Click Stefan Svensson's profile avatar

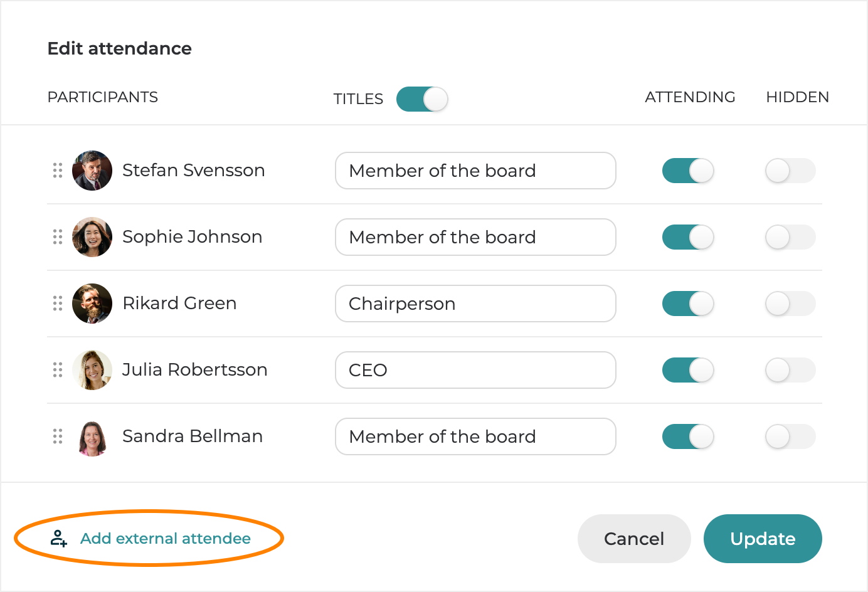tap(92, 171)
